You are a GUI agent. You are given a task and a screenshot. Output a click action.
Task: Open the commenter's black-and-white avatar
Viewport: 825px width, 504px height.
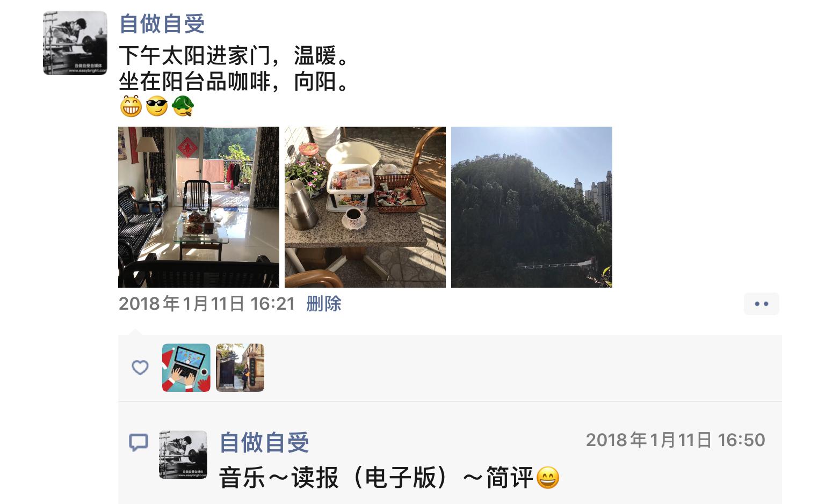coord(183,455)
